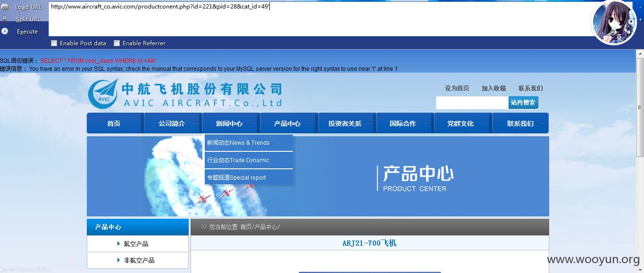Expand 党群文化 menu arrow
This screenshot has width=644, height=273.
(x=485, y=123)
